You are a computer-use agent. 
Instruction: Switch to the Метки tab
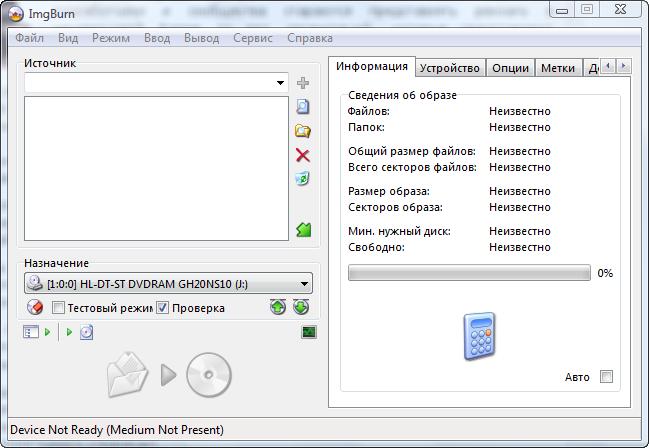[x=558, y=68]
